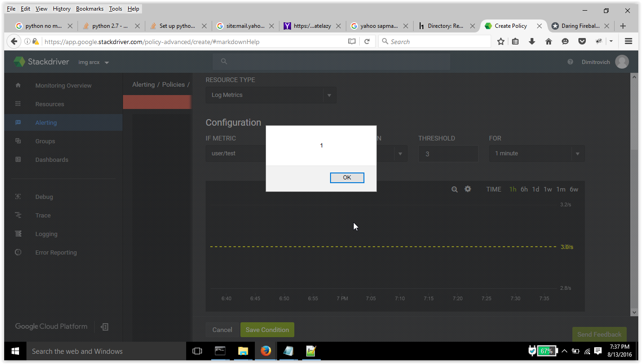Image resolution: width=642 pixels, height=364 pixels.
Task: Switch to the Daring Fireball tab
Action: 580,26
